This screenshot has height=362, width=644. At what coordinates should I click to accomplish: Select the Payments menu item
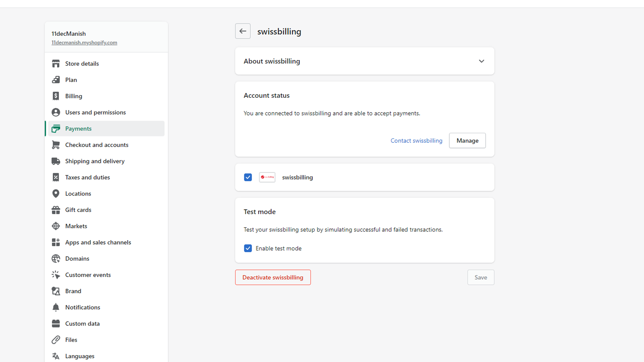pyautogui.click(x=106, y=129)
